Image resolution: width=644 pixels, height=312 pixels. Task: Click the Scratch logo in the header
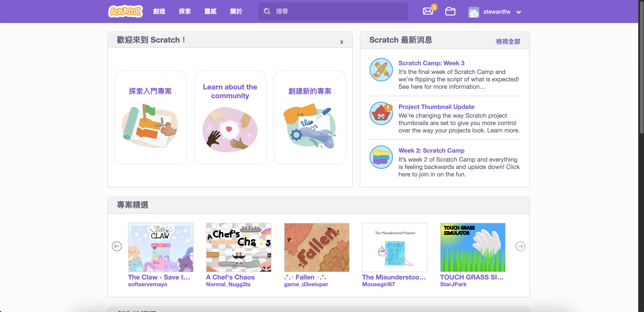click(x=125, y=11)
